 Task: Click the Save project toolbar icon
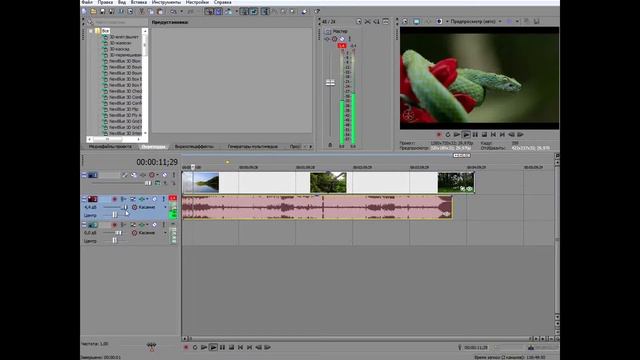click(102, 11)
